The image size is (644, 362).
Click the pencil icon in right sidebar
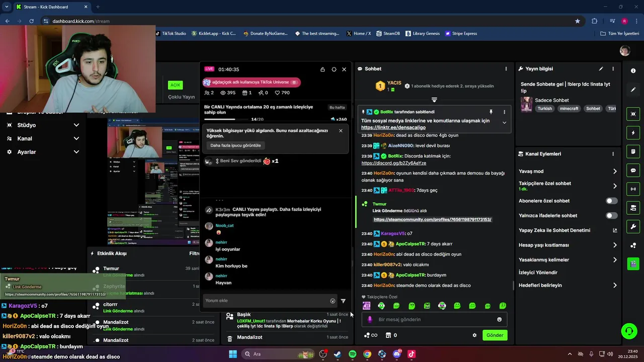point(633,89)
